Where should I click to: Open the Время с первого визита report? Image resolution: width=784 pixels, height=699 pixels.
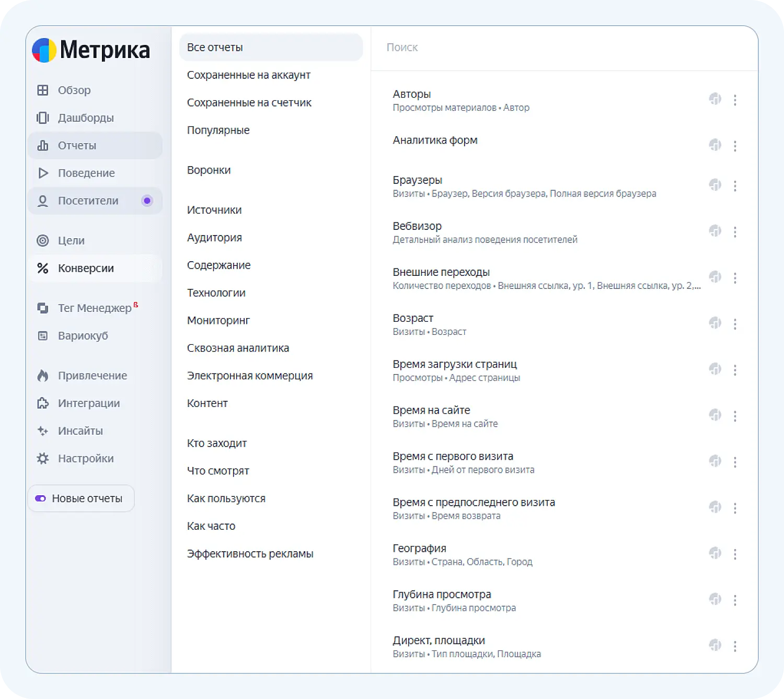click(453, 456)
